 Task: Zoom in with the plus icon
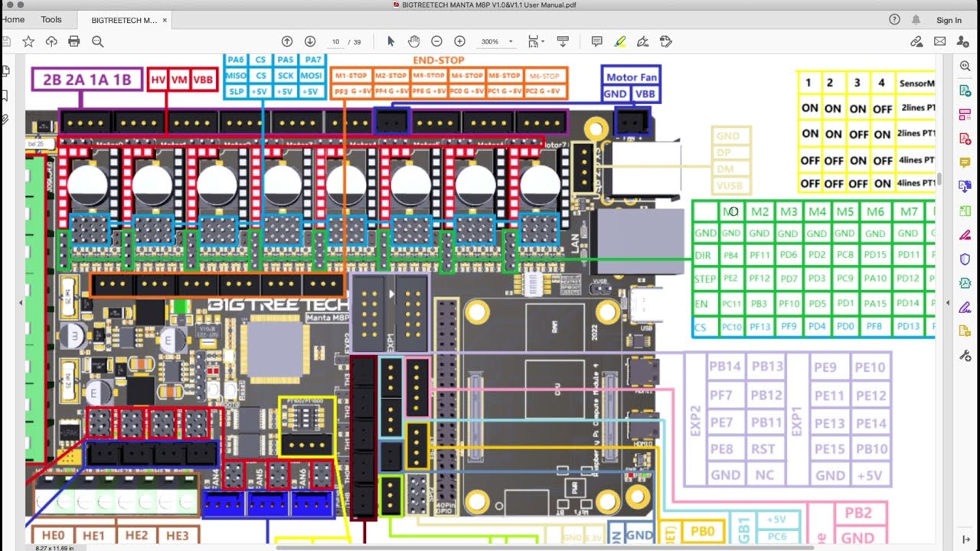coord(459,41)
